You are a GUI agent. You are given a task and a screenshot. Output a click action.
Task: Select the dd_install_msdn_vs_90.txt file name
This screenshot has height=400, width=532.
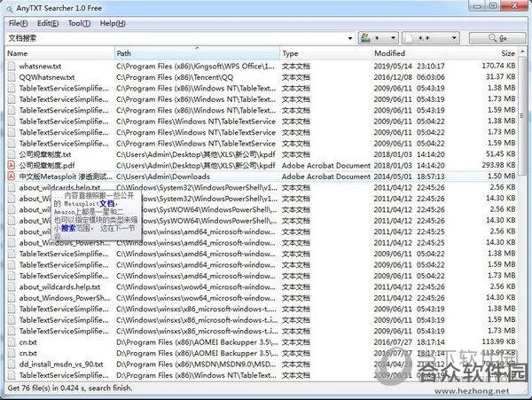(61, 365)
